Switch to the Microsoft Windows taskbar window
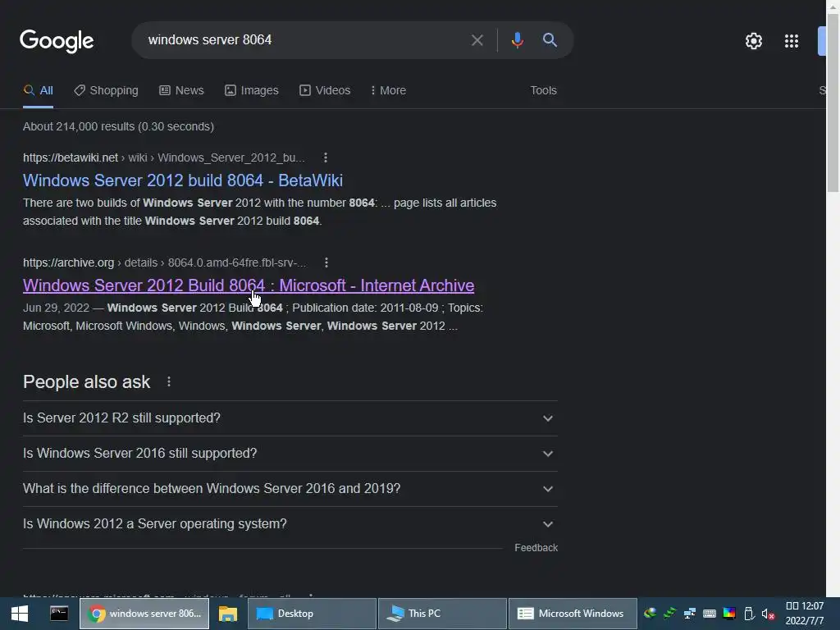 [573, 614]
